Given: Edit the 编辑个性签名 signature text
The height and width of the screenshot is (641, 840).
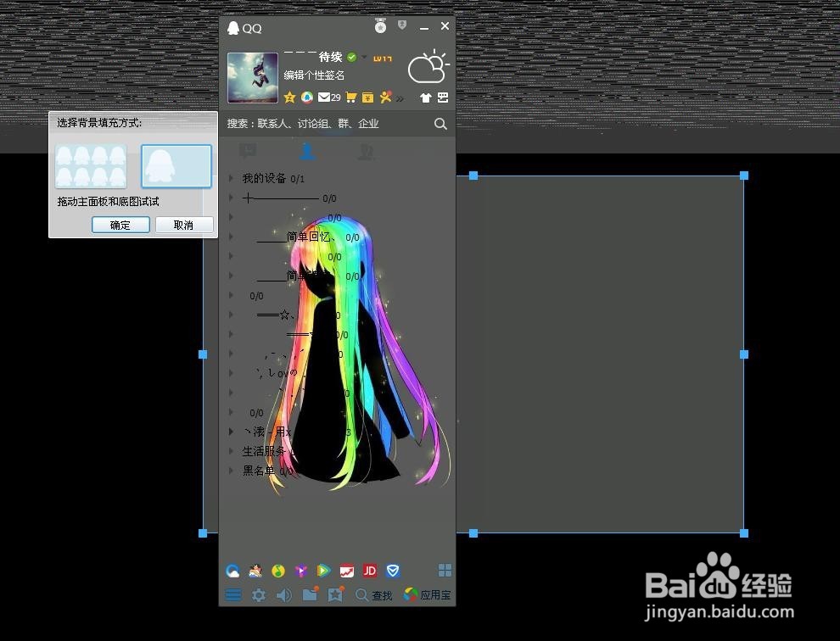Looking at the screenshot, I should point(314,75).
